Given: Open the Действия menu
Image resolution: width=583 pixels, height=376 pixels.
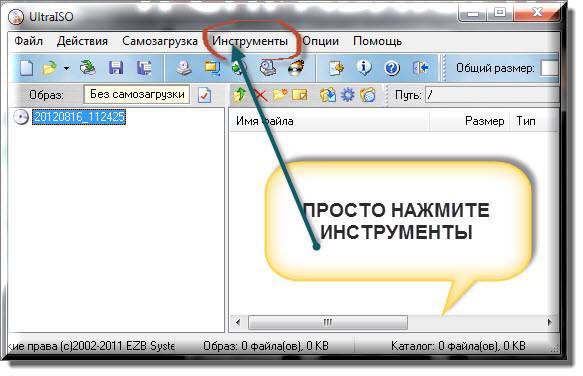Looking at the screenshot, I should pyautogui.click(x=82, y=41).
